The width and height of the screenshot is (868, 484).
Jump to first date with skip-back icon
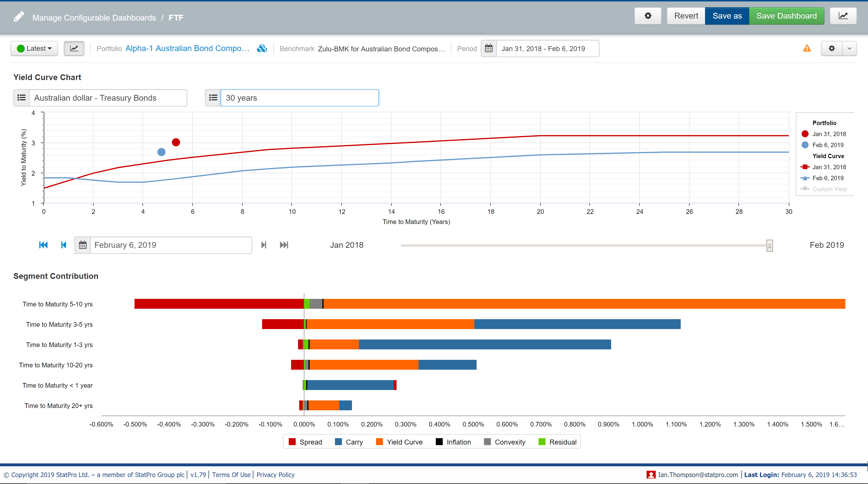[x=43, y=245]
